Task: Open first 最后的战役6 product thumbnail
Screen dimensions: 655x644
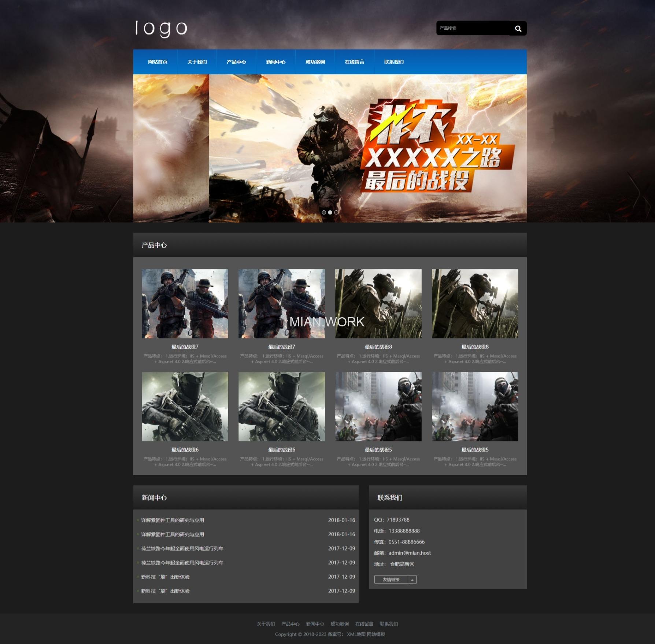Action: [x=185, y=407]
